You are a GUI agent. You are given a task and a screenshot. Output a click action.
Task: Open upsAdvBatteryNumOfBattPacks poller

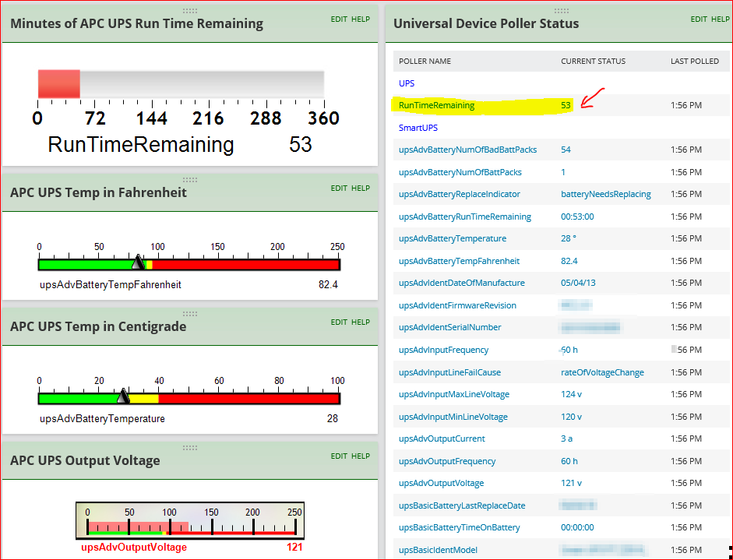coord(460,172)
